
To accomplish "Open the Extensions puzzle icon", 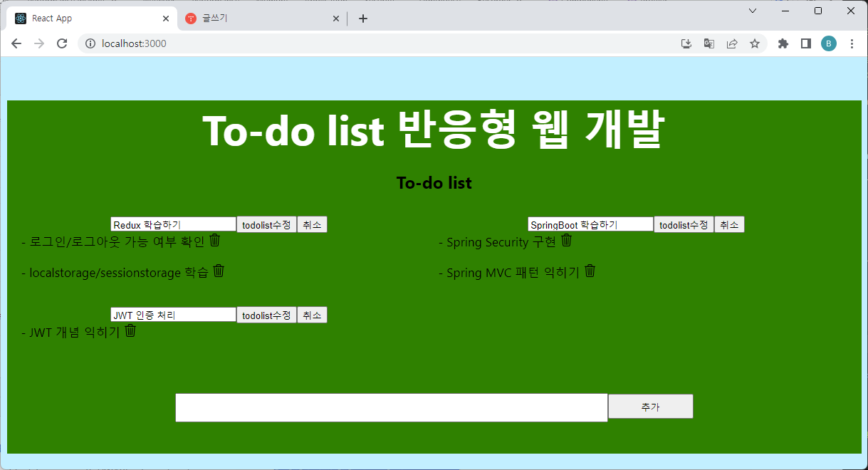I will [783, 43].
